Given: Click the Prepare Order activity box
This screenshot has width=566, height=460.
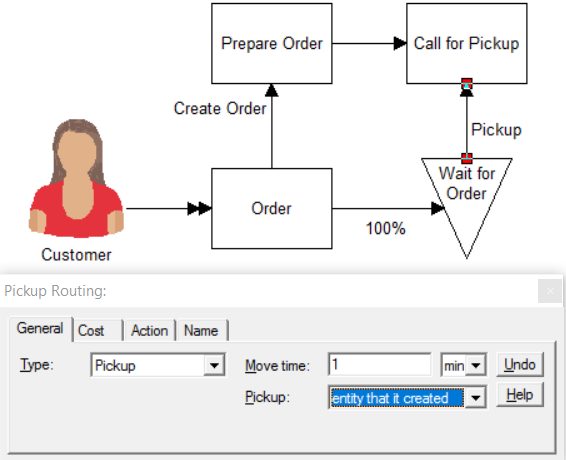Looking at the screenshot, I should (x=272, y=44).
